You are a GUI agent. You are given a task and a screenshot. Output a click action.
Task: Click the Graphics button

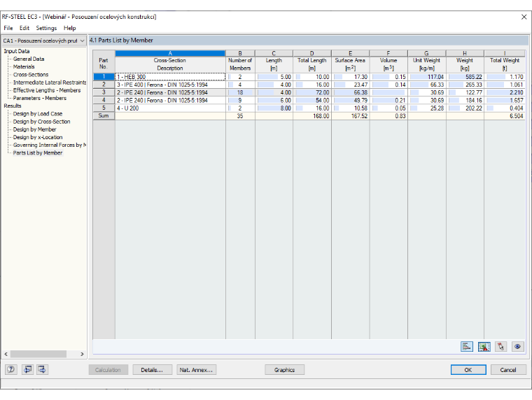tap(284, 370)
